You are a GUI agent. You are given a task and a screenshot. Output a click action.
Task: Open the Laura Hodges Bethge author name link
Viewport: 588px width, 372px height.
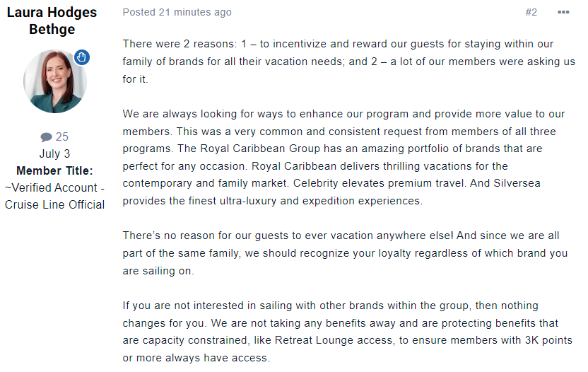coord(52,21)
